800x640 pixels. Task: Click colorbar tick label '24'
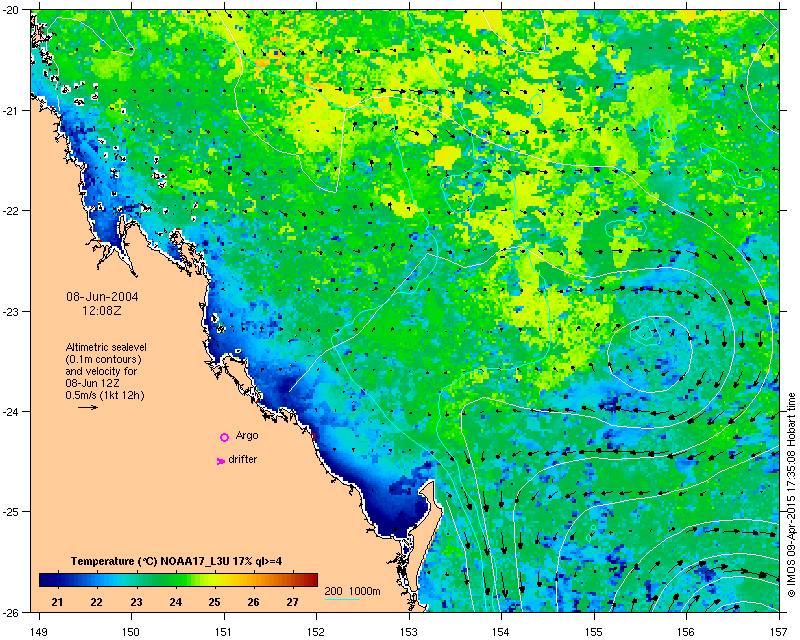[x=176, y=602]
